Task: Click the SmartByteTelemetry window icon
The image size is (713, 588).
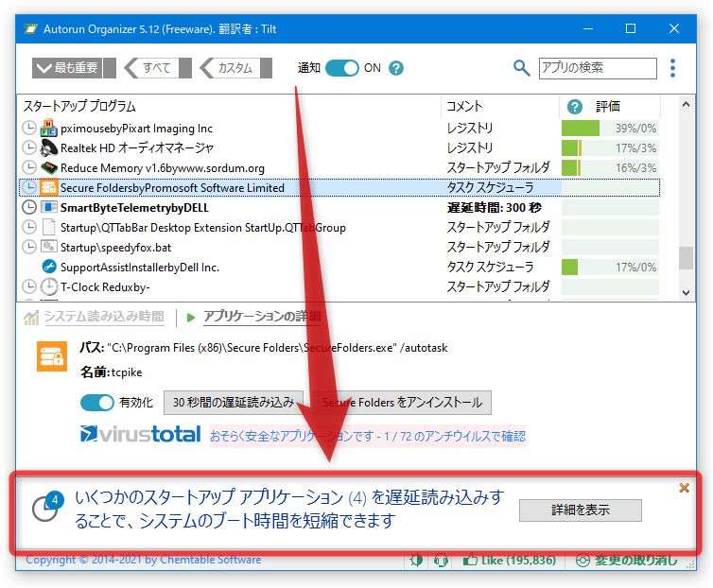Action: point(48,207)
